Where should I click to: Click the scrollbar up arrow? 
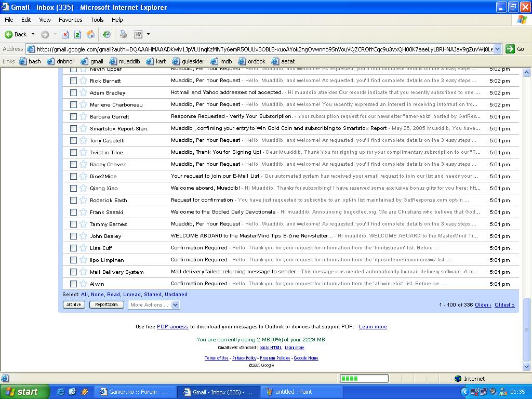click(526, 72)
